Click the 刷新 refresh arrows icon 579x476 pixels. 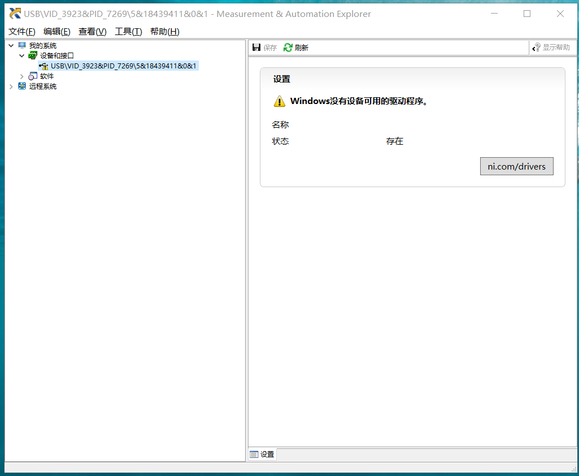(x=288, y=47)
